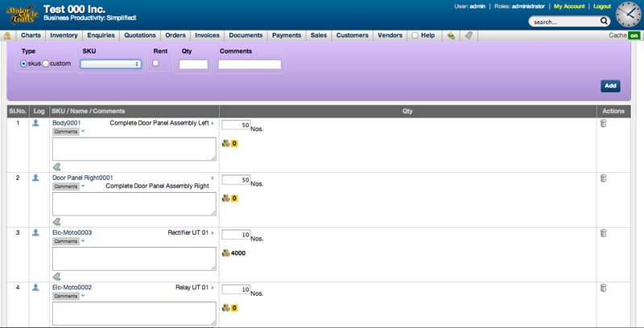Open the Inventory menu
This screenshot has height=328, width=644.
pyautogui.click(x=64, y=35)
